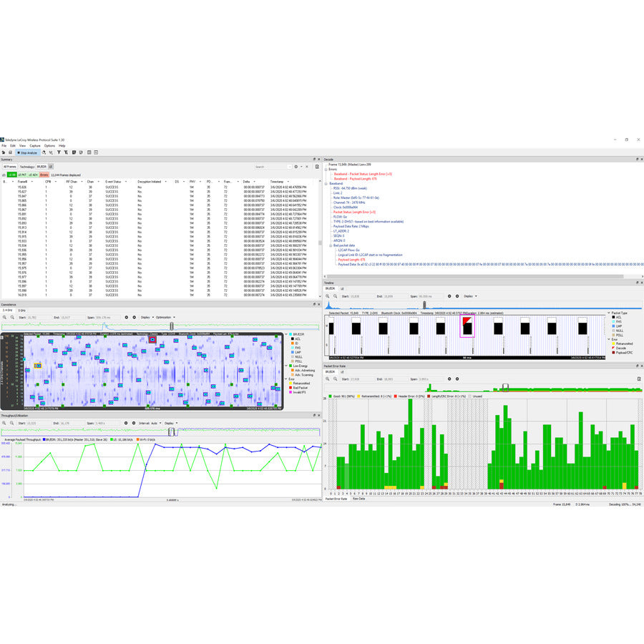Viewport: 644px width, 644px height.
Task: Click the right arrow navigation in Packet Error Rate
Action: click(457, 379)
